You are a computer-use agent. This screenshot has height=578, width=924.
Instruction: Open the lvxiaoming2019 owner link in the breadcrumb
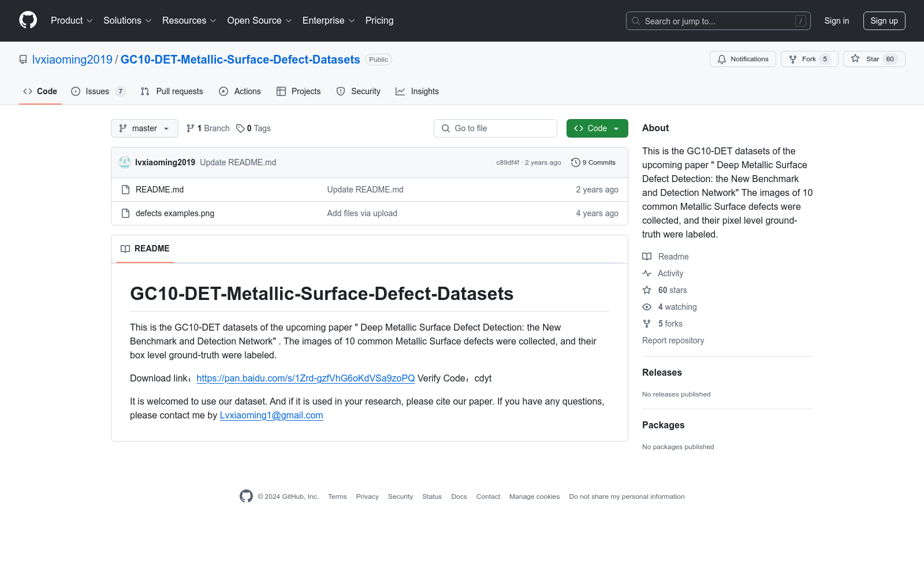pos(72,60)
